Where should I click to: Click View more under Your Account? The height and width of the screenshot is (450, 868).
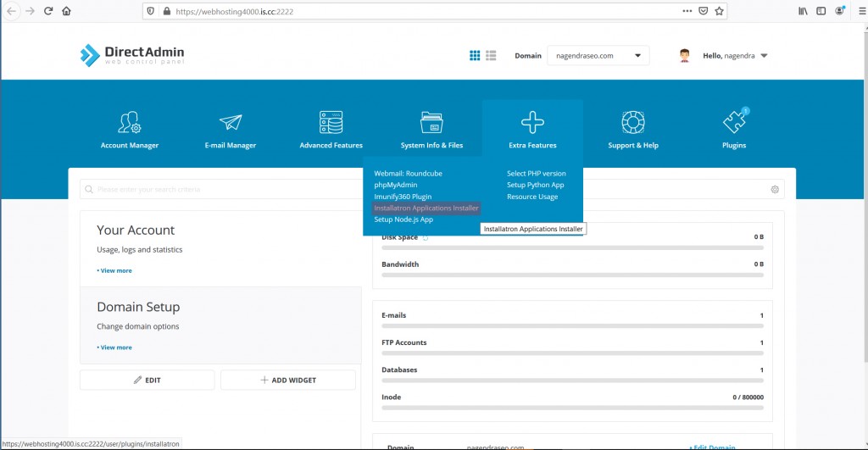(x=114, y=270)
